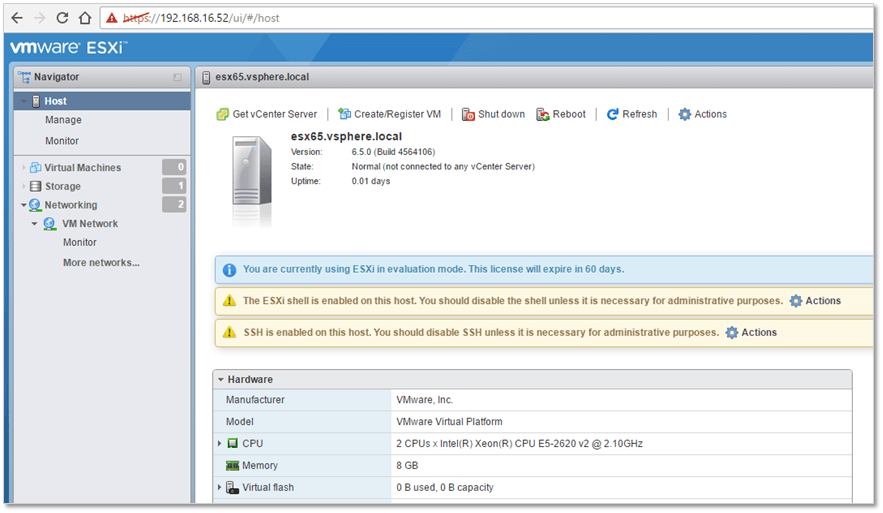Viewport: 883px width, 513px height.
Task: Collapse the Host tree node
Action: pos(24,101)
